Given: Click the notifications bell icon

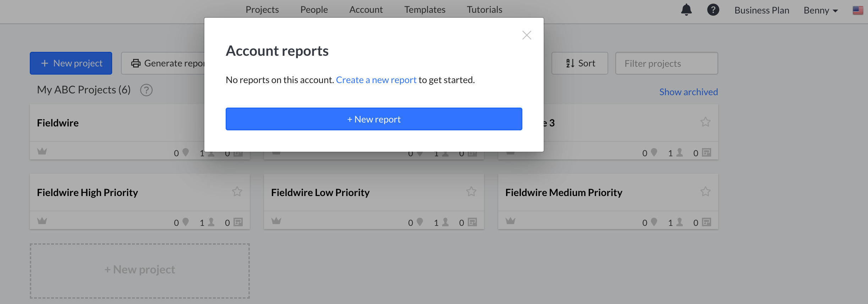Looking at the screenshot, I should [686, 10].
